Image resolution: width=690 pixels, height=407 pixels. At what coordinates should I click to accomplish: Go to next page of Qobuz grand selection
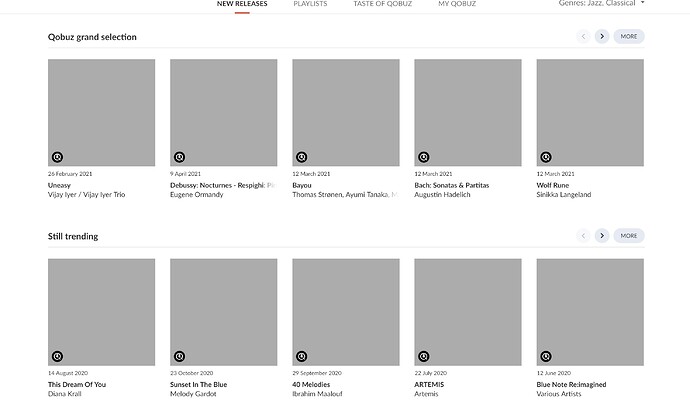(602, 37)
